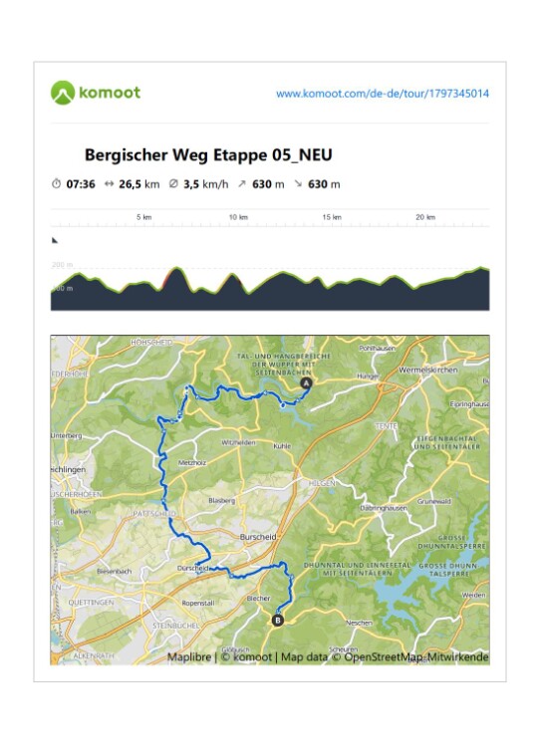Click the distance double-arrow icon
Viewport: 544px width, 756px height.
[109, 183]
